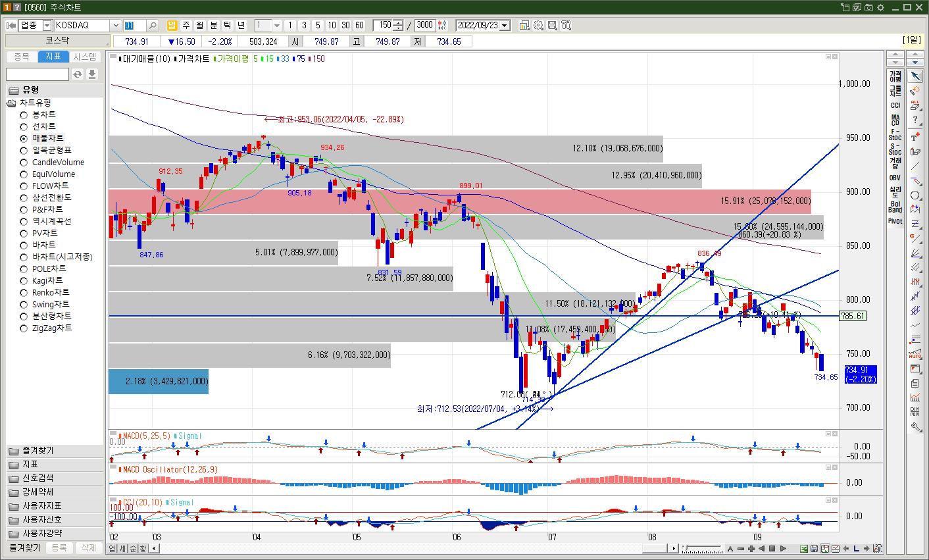The image size is (929, 560).
Task: Choose the Renko차트 option
Action: 24,292
